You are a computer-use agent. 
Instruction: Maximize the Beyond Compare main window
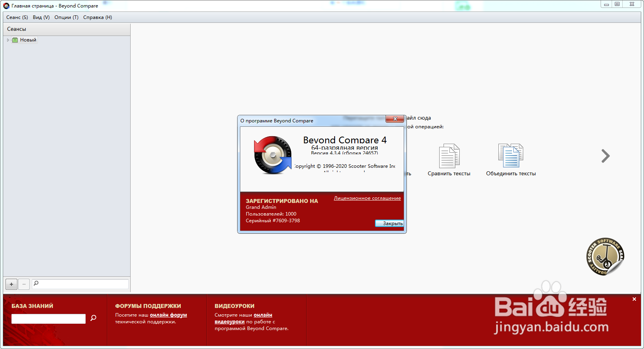(x=617, y=4)
